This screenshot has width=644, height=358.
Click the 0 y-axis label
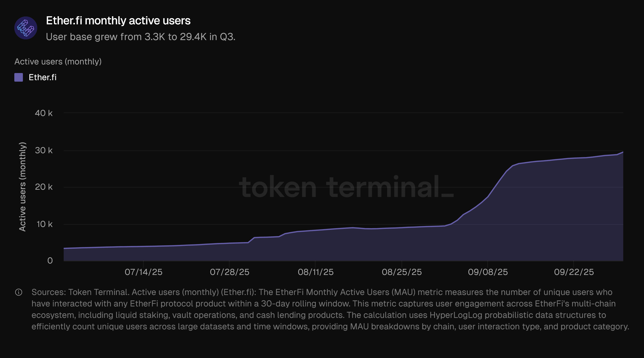click(x=50, y=261)
